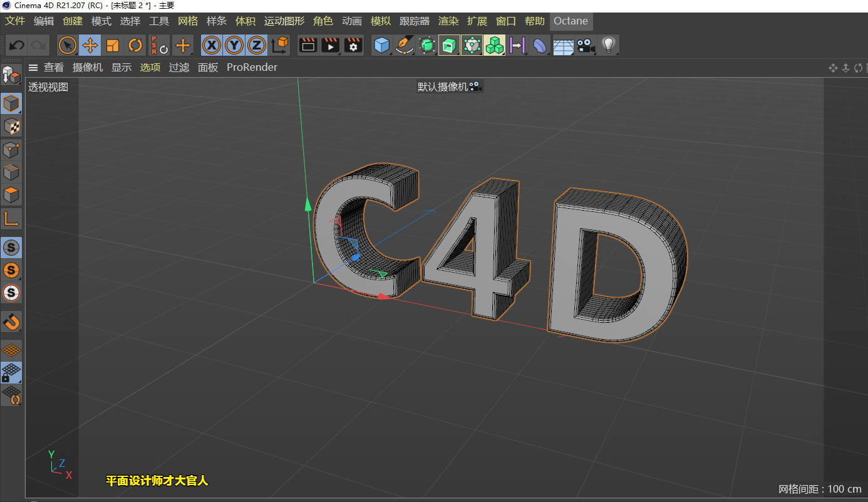Screen dimensions: 868x502
Task: Switch to Edges mode
Action: [x=11, y=172]
